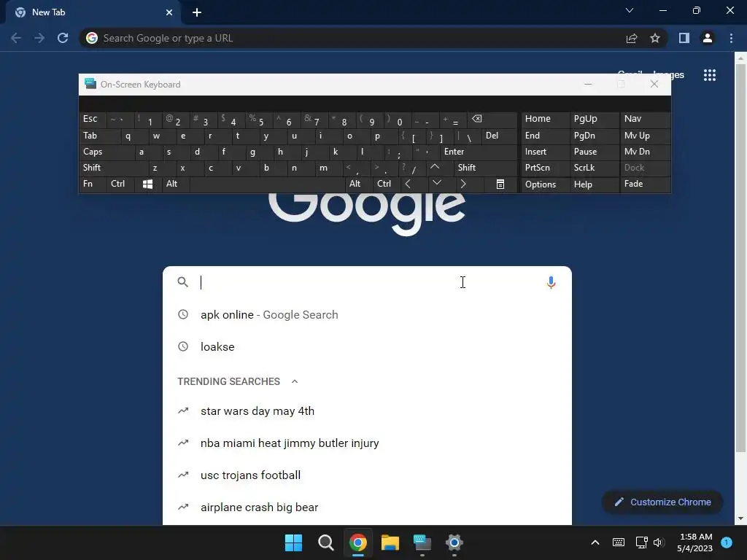The height and width of the screenshot is (560, 747).
Task: Click the touch keyboard tray icon
Action: 619,542
